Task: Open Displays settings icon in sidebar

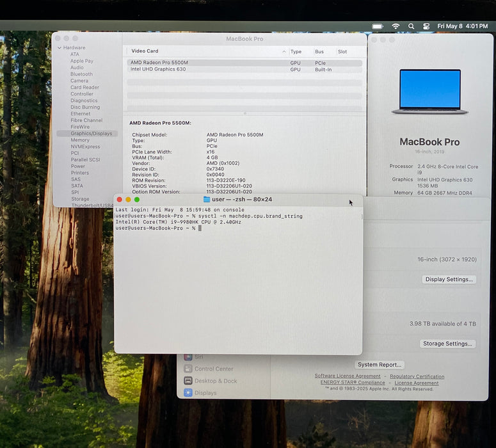Action: [188, 392]
